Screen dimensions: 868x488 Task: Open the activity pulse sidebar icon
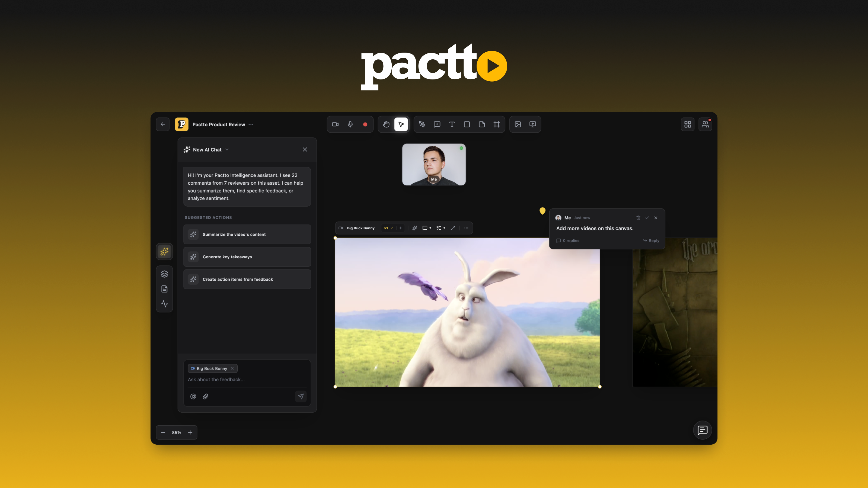point(164,304)
